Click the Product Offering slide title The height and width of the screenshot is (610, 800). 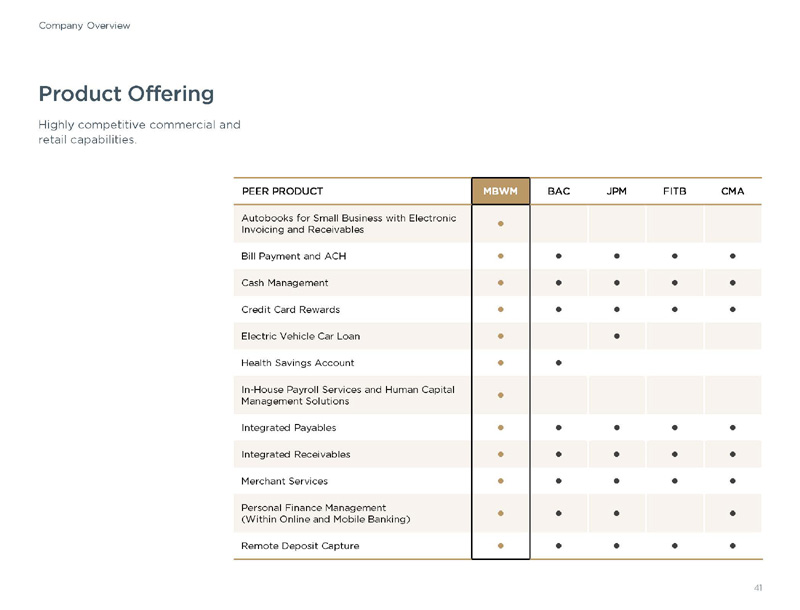pos(126,94)
